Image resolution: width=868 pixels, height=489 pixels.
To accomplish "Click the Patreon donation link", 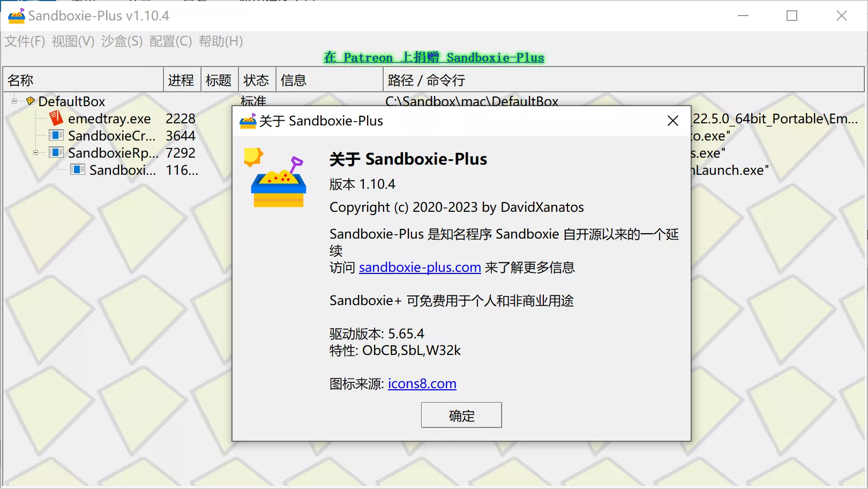I will (x=433, y=57).
